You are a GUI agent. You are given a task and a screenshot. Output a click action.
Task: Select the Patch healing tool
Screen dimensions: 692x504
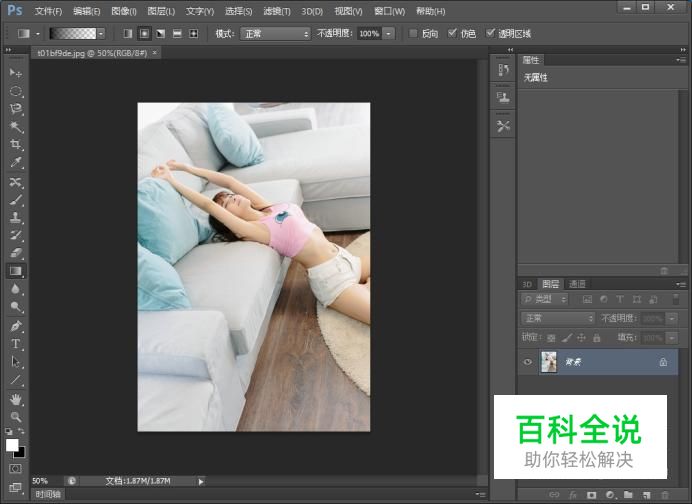coord(16,182)
